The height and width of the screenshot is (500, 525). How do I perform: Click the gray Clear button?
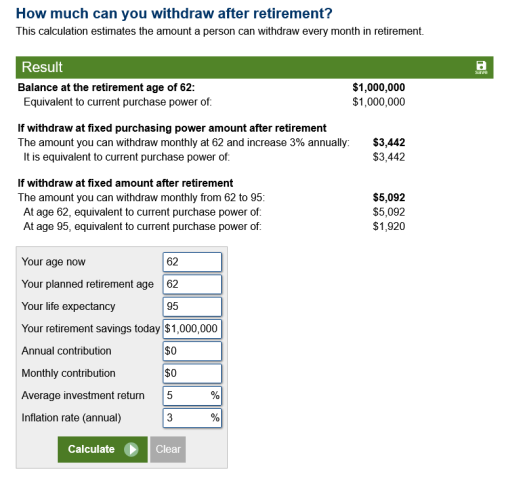(168, 449)
